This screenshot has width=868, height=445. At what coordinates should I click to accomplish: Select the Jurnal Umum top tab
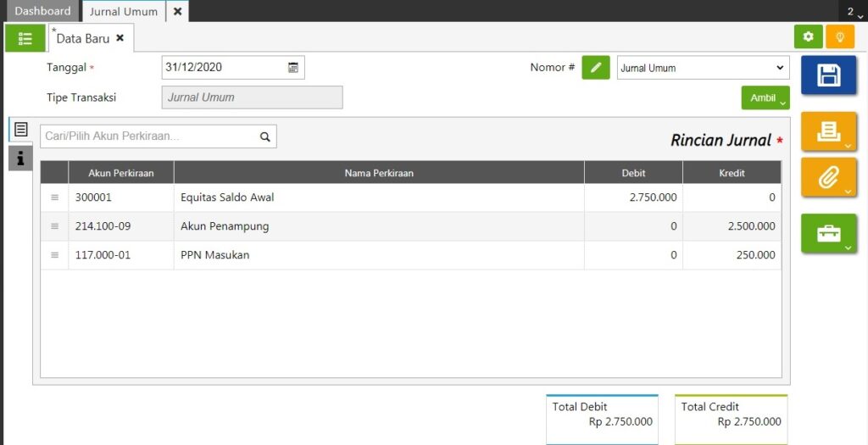coord(124,11)
